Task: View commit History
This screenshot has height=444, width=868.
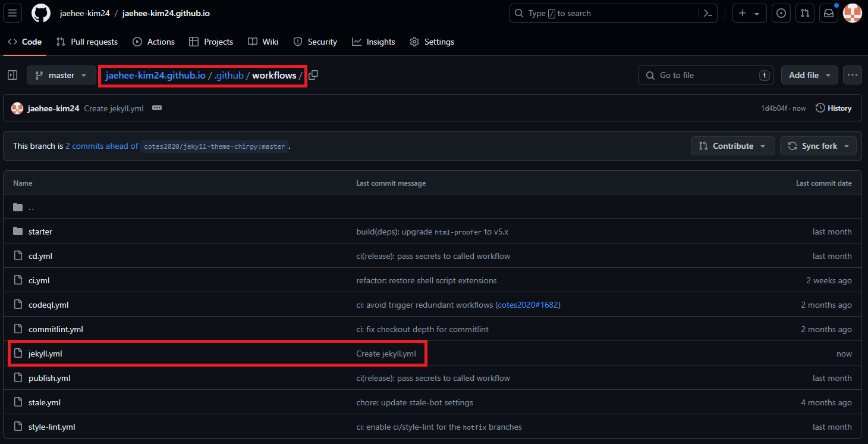Action: tap(834, 108)
